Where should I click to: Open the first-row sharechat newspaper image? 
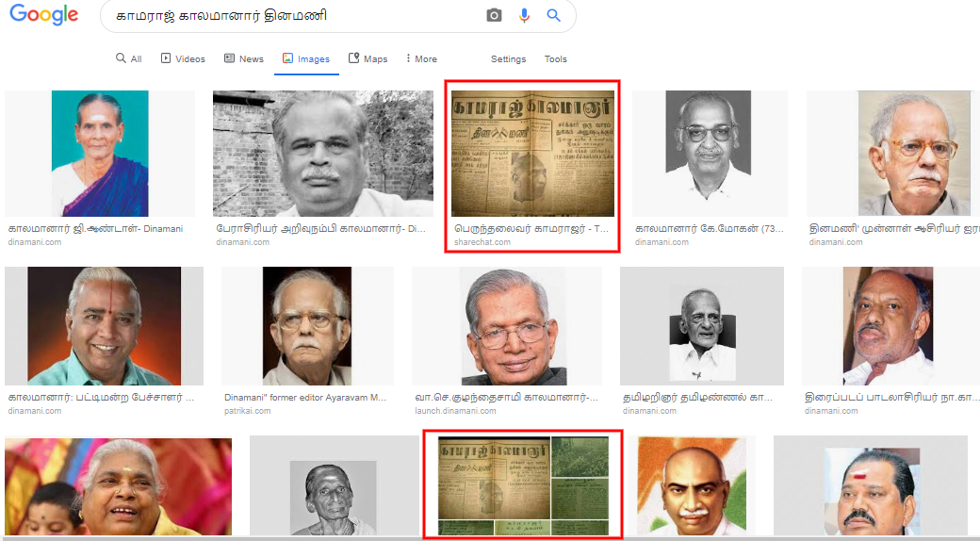coord(532,154)
